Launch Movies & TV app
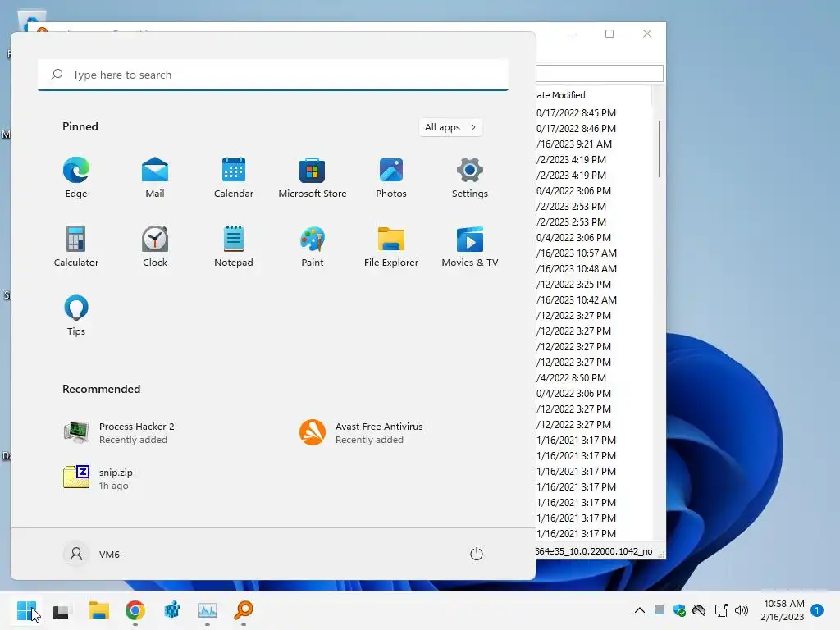This screenshot has width=840, height=630. [x=470, y=246]
